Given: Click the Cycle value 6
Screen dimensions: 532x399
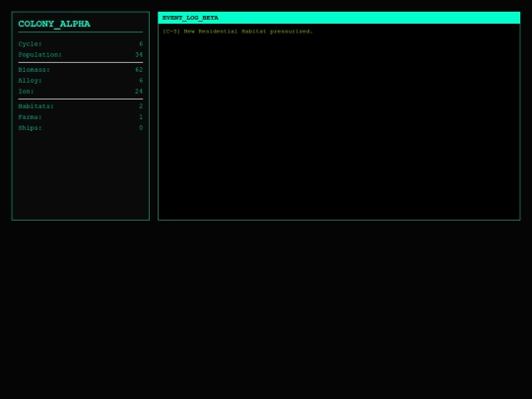Looking at the screenshot, I should click(141, 44).
